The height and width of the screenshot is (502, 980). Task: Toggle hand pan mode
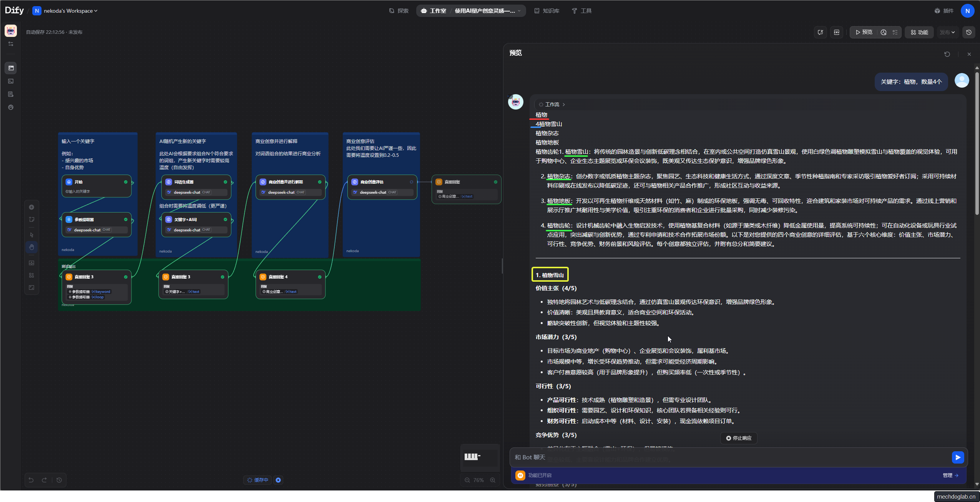[32, 247]
